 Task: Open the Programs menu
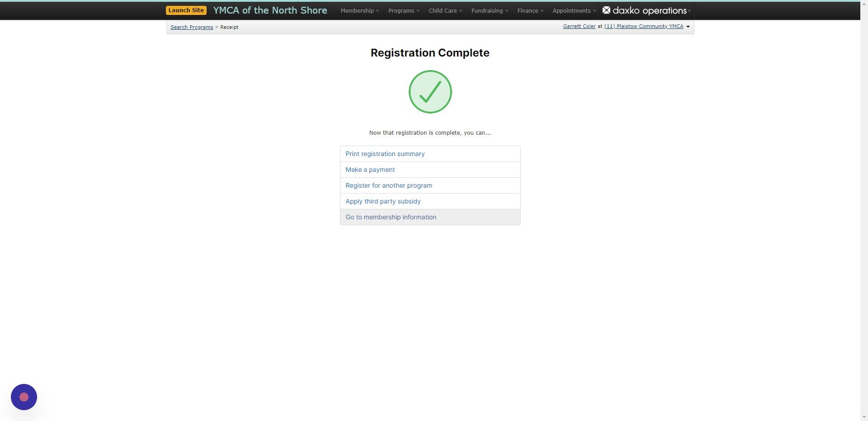click(x=404, y=11)
